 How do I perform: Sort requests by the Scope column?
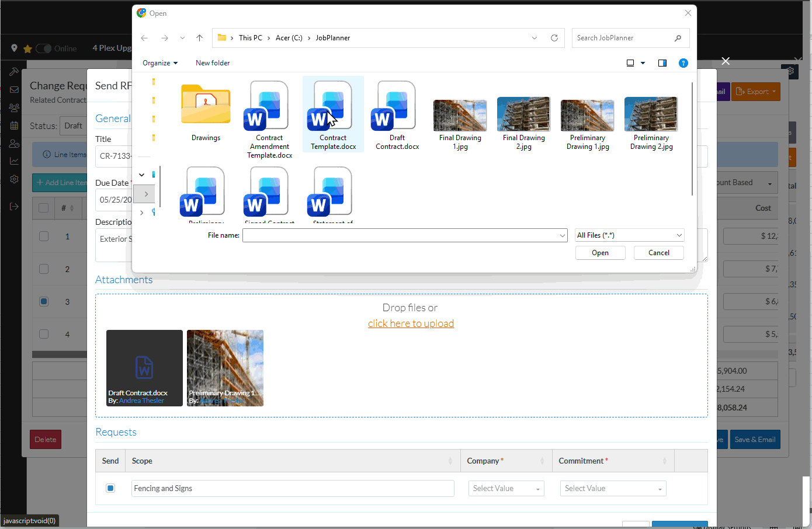[x=450, y=461]
